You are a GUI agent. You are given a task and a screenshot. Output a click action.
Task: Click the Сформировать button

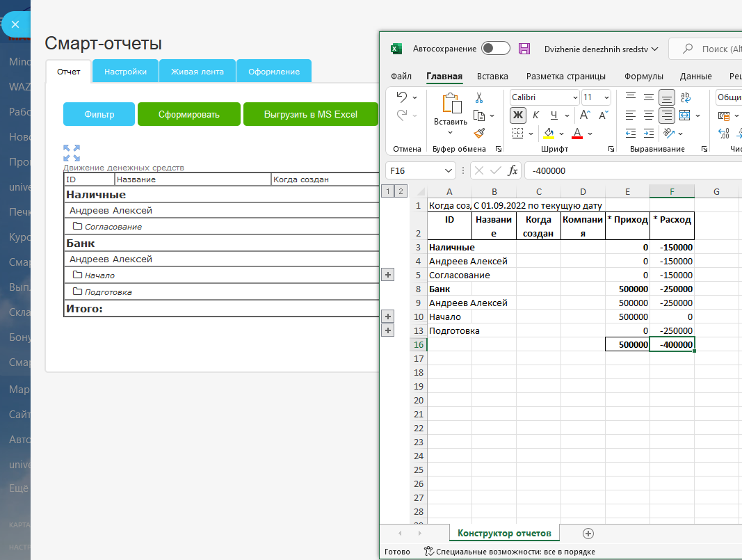(x=188, y=115)
